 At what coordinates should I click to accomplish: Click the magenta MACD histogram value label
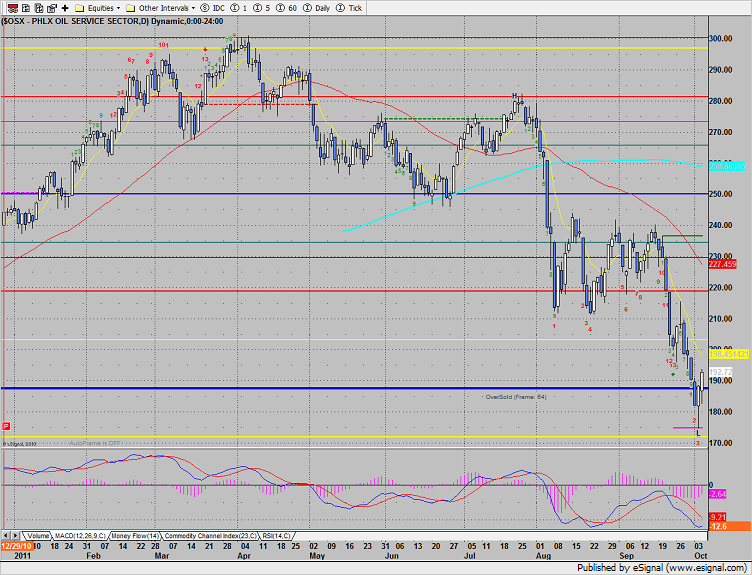tap(717, 494)
